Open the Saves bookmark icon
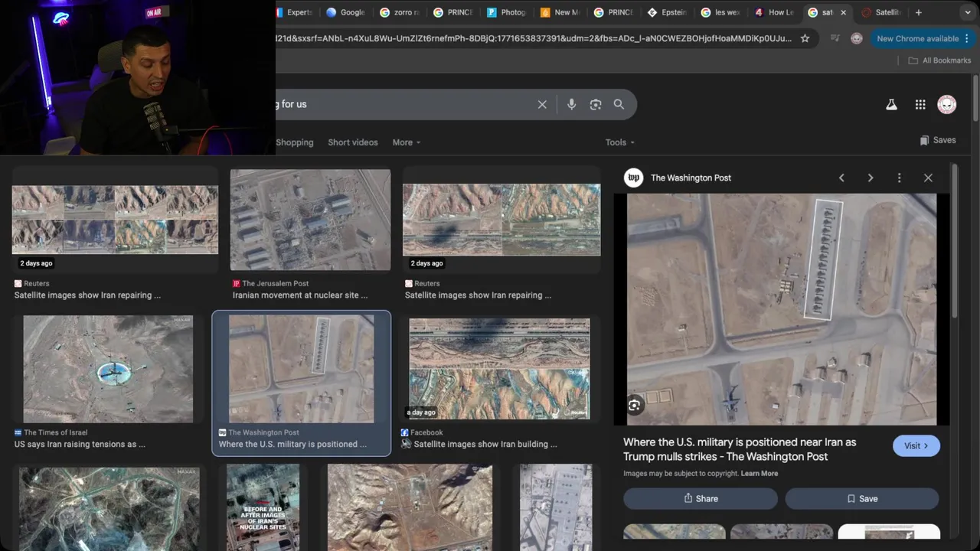 (x=938, y=140)
